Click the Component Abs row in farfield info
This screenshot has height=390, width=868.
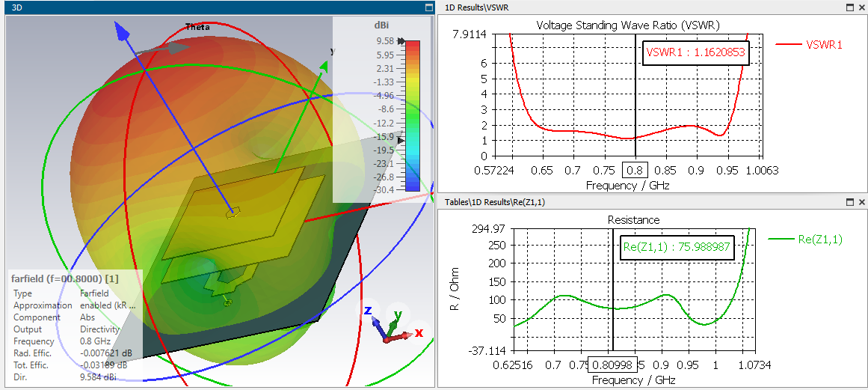[x=54, y=317]
